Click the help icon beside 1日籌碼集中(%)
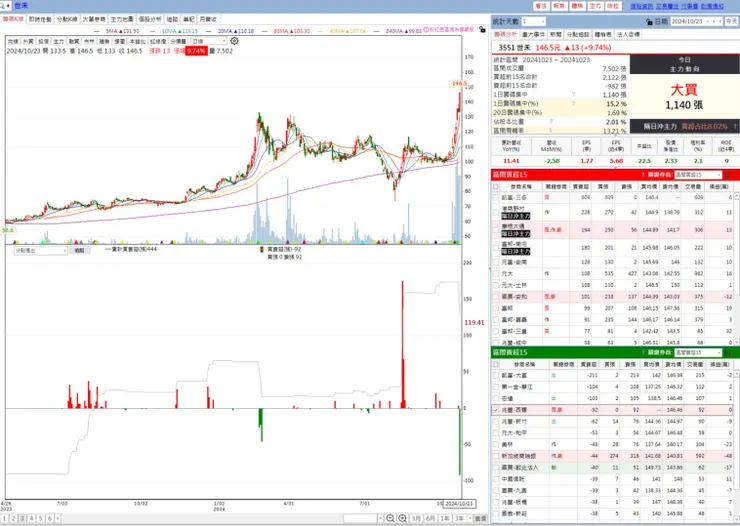Viewport: 740px width, 526px height. [x=573, y=103]
